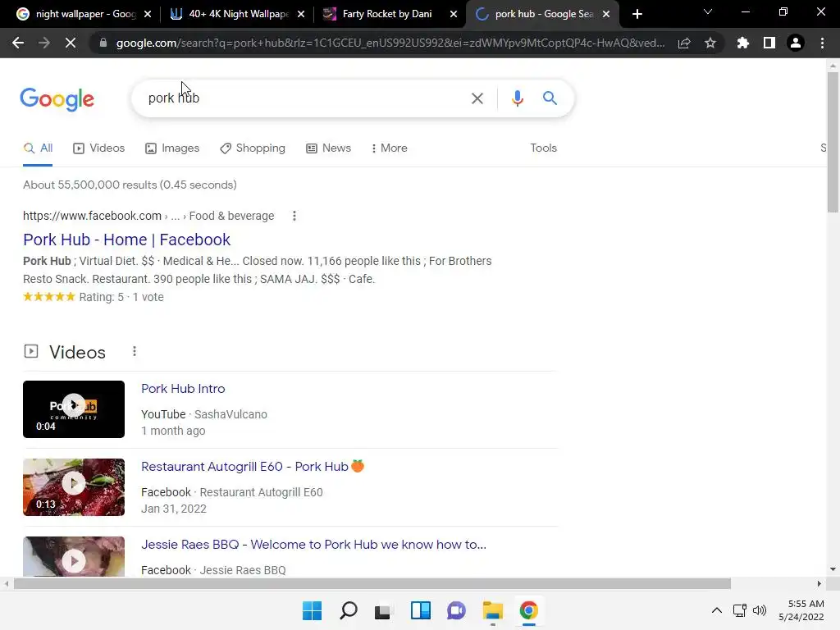Click the scroll right arrow

tap(819, 583)
